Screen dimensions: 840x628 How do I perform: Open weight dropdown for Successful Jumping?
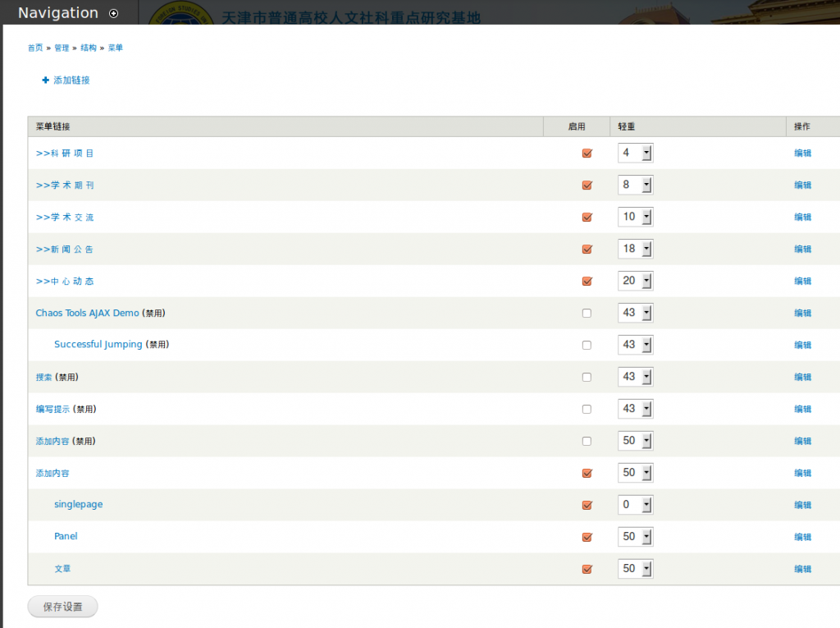[x=636, y=344]
